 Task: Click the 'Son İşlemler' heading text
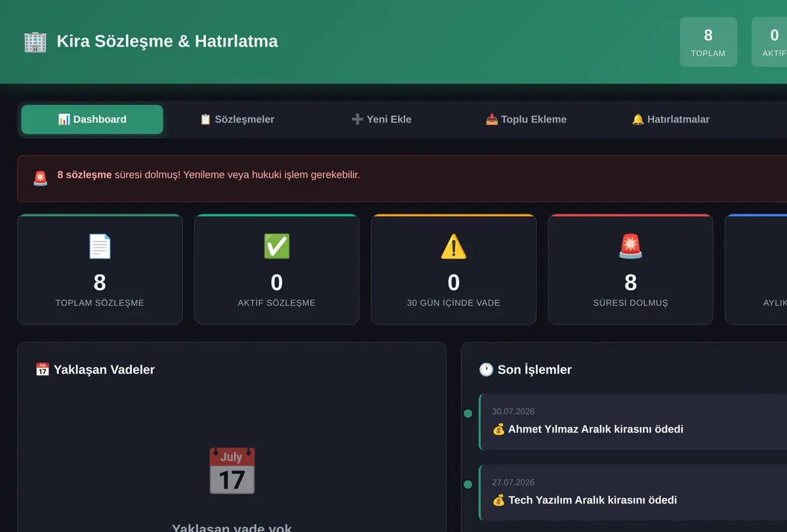click(535, 369)
